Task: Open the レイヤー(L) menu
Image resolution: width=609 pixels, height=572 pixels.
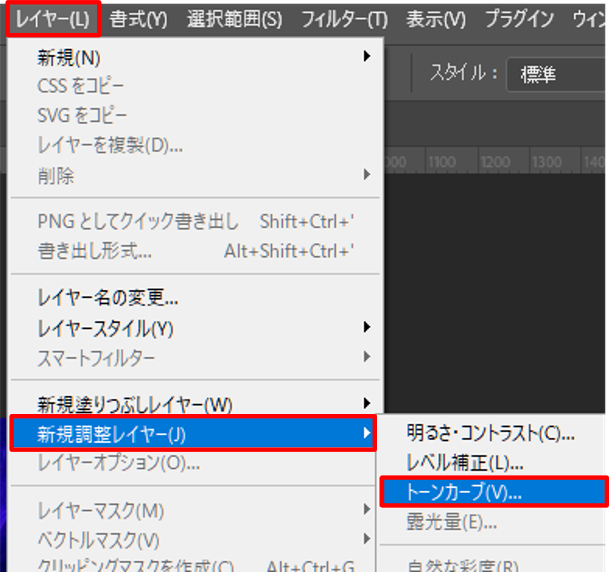Action: (53, 19)
